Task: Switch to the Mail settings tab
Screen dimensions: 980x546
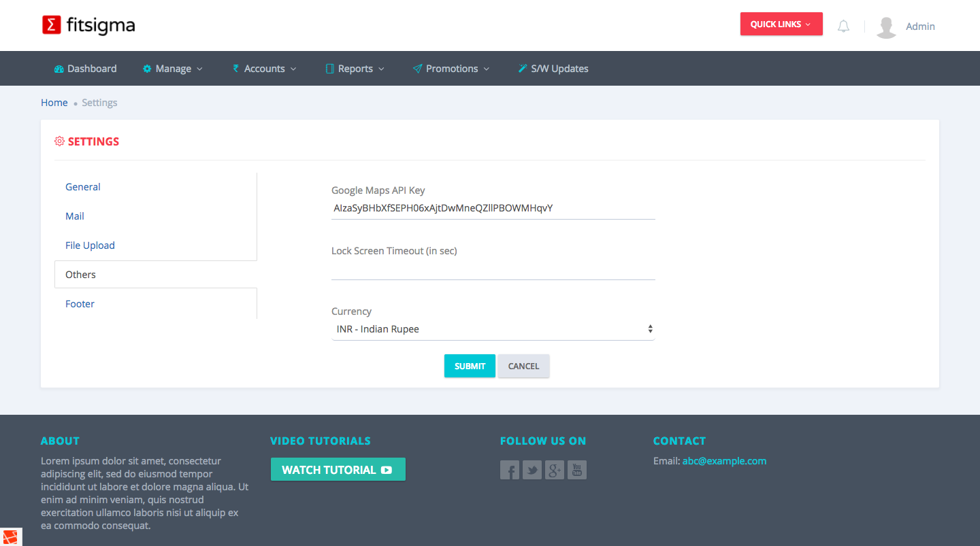Action: pyautogui.click(x=75, y=216)
